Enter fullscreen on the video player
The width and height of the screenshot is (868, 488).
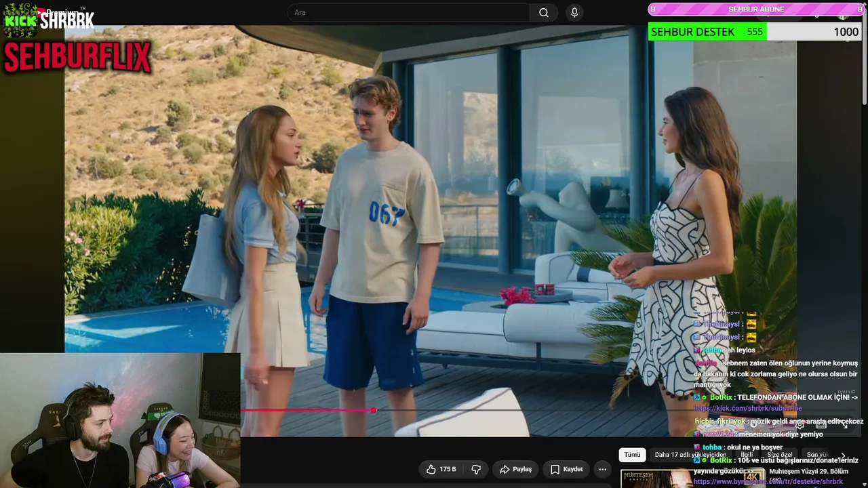click(844, 425)
